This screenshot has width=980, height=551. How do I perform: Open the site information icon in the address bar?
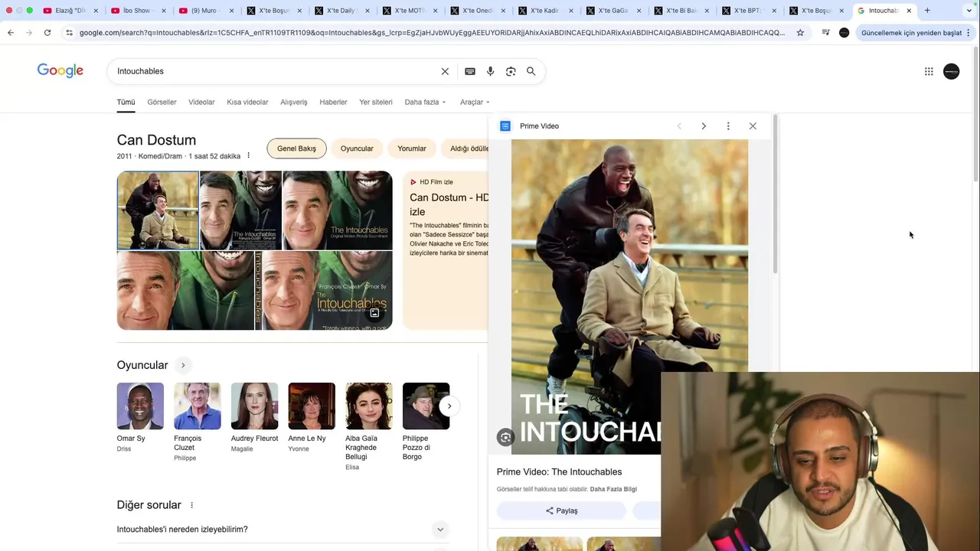click(69, 33)
